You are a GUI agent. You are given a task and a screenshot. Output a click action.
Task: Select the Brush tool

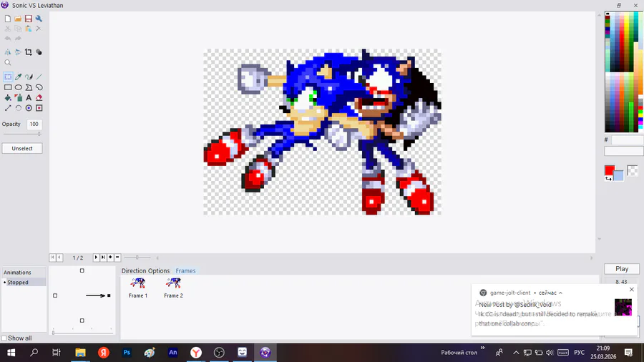[29, 77]
